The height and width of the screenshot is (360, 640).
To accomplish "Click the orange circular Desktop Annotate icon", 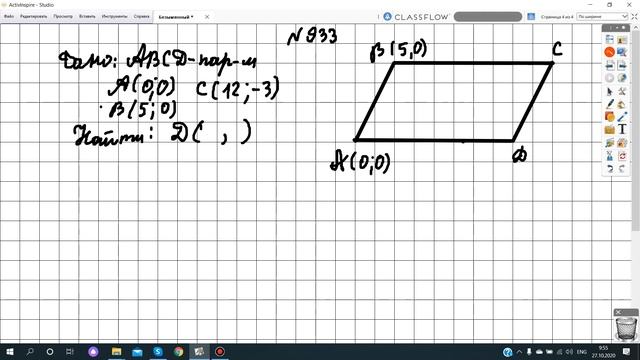I will click(609, 52).
